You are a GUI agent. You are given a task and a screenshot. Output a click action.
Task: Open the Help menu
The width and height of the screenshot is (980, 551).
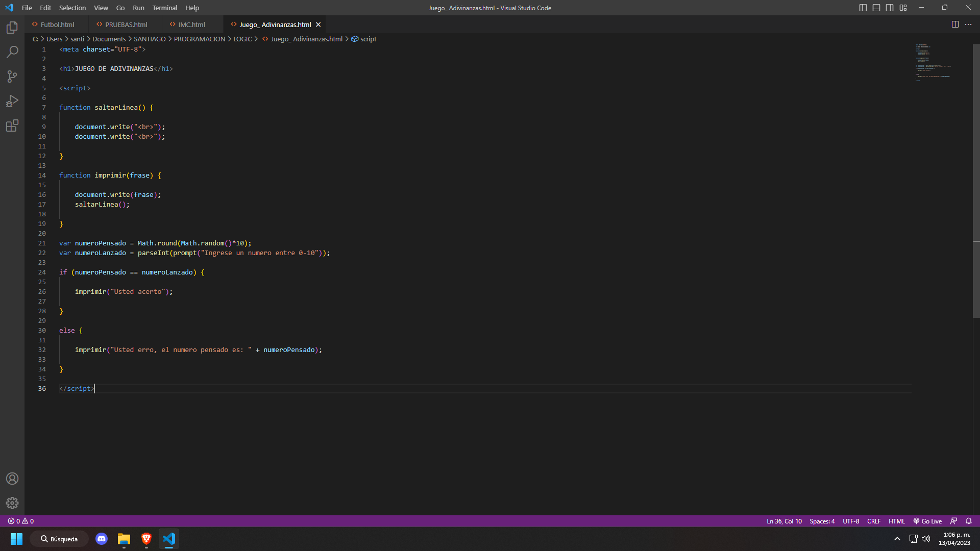coord(192,8)
